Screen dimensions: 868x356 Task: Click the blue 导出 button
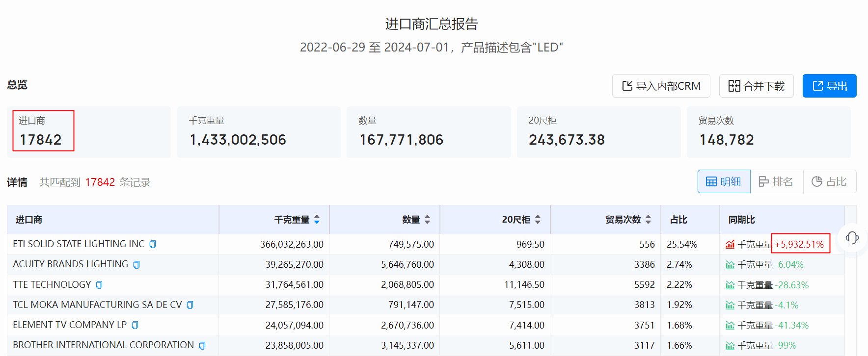coord(829,86)
